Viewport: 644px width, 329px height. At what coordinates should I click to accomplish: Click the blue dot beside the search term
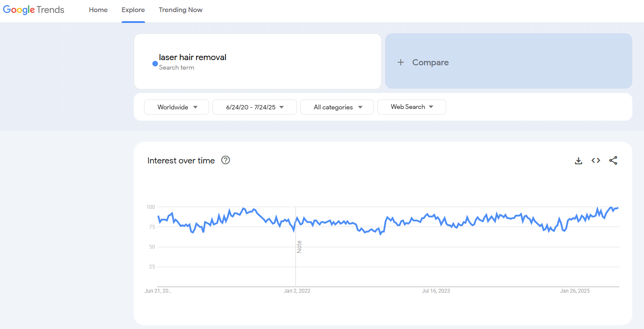click(x=155, y=64)
